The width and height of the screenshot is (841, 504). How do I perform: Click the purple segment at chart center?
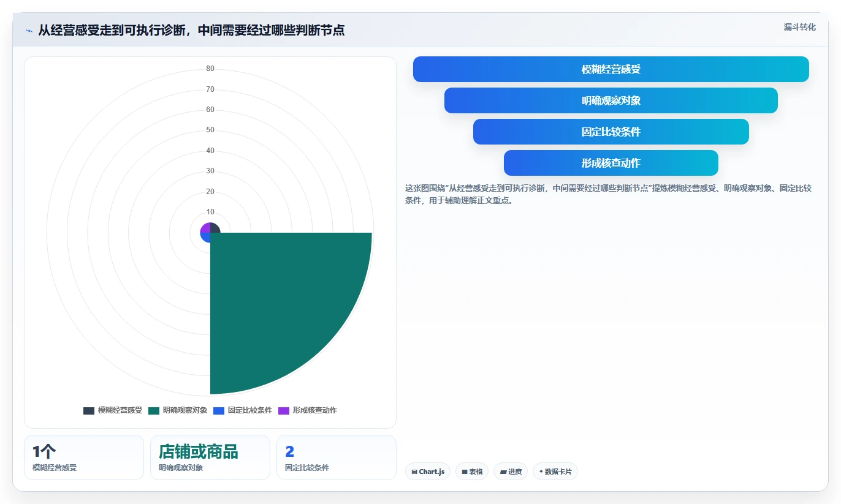pos(205,228)
